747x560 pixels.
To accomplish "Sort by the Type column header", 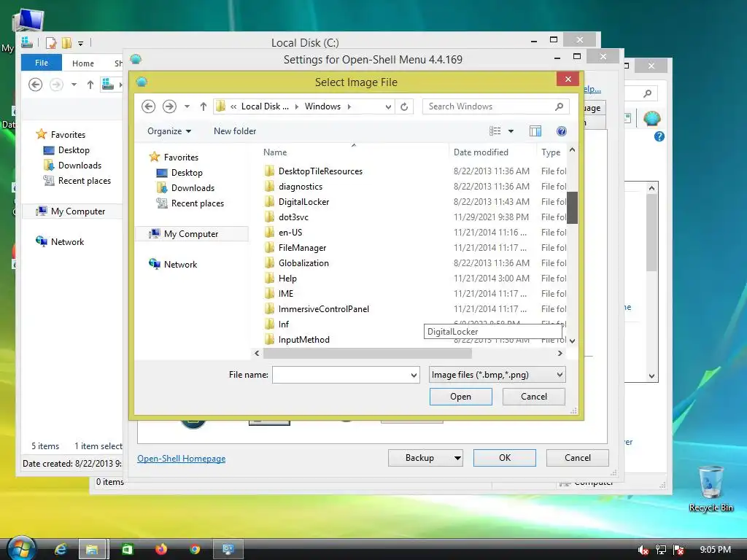I will tap(551, 152).
